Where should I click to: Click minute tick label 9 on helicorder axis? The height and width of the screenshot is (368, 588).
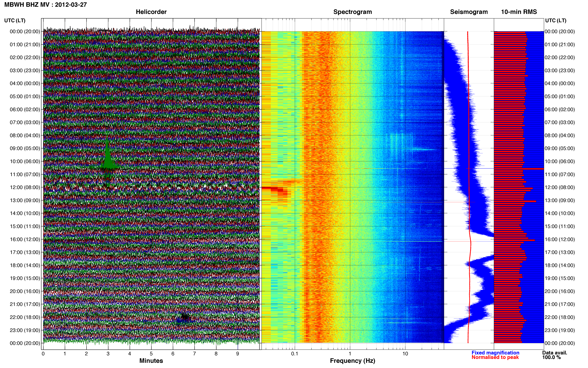tap(238, 354)
